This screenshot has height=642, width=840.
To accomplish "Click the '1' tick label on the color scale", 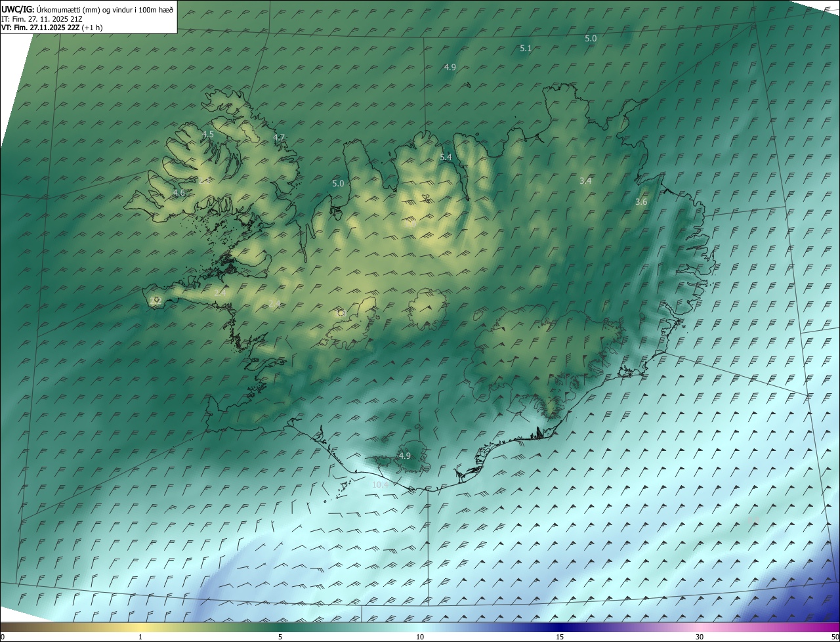I will click(x=140, y=637).
